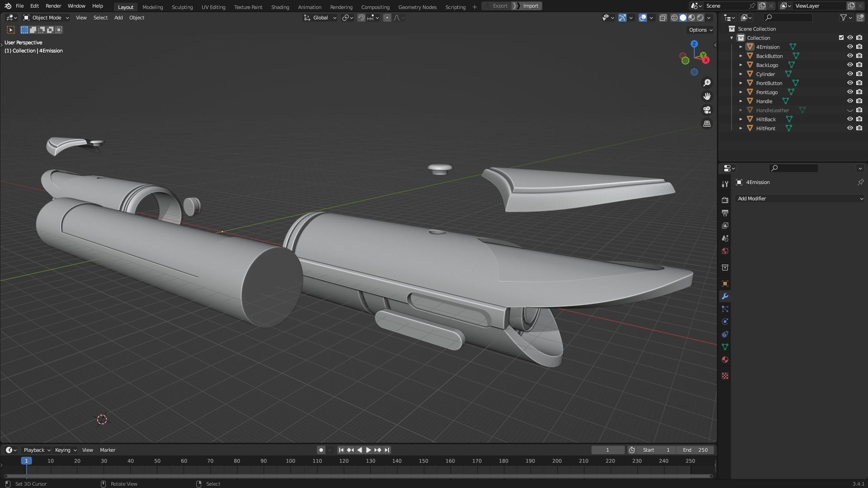Click the current frame field showing 1
This screenshot has height=488, width=868.
click(x=607, y=450)
